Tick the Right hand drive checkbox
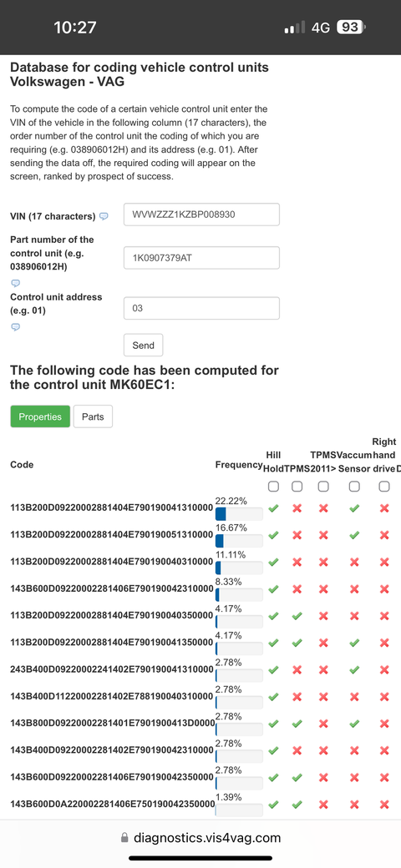 [x=383, y=487]
